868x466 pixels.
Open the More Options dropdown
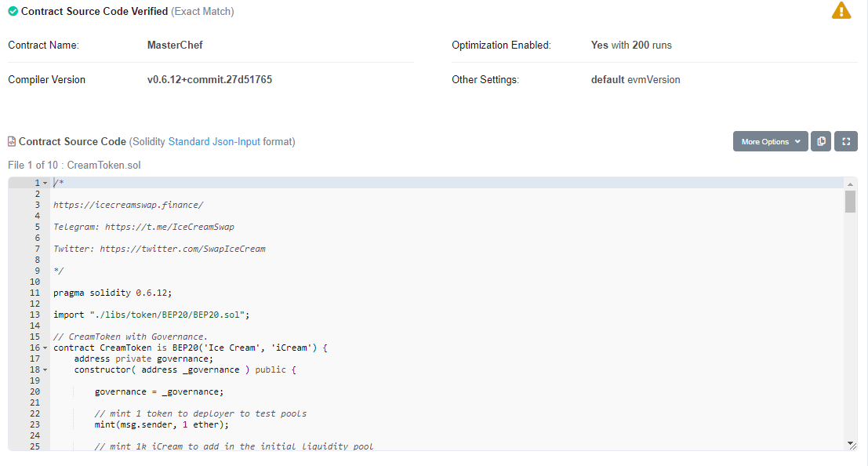point(771,141)
